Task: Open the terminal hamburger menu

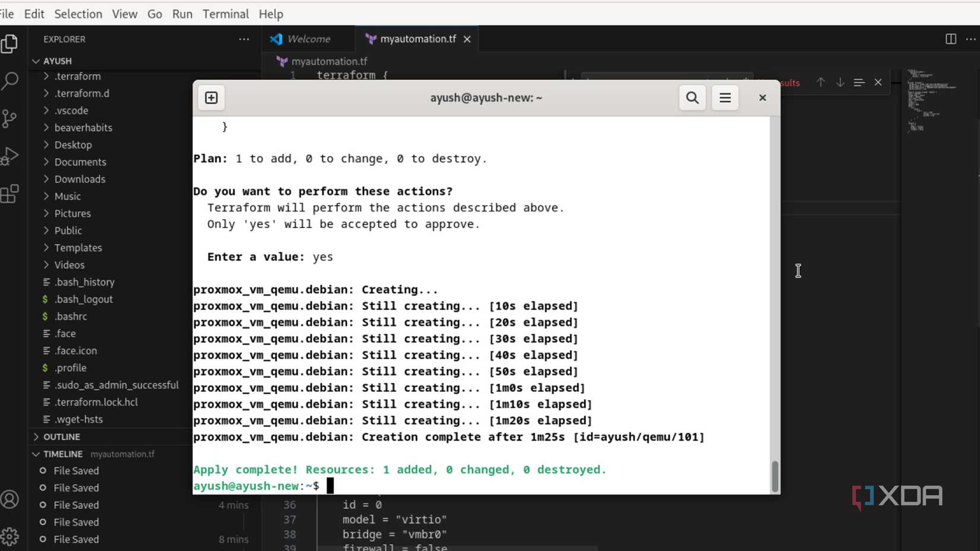Action: 725,98
